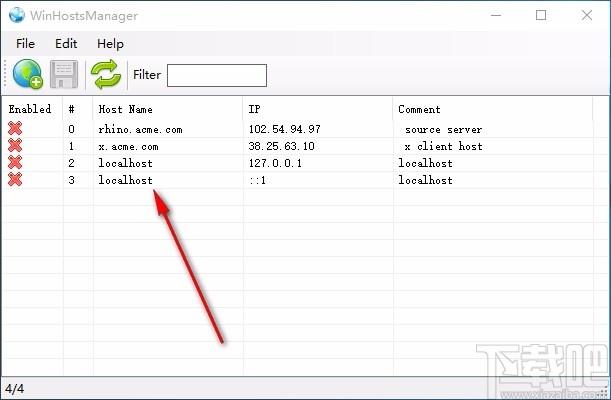
Task: Toggle enabled status for rhino.acme.com
Action: (15, 129)
